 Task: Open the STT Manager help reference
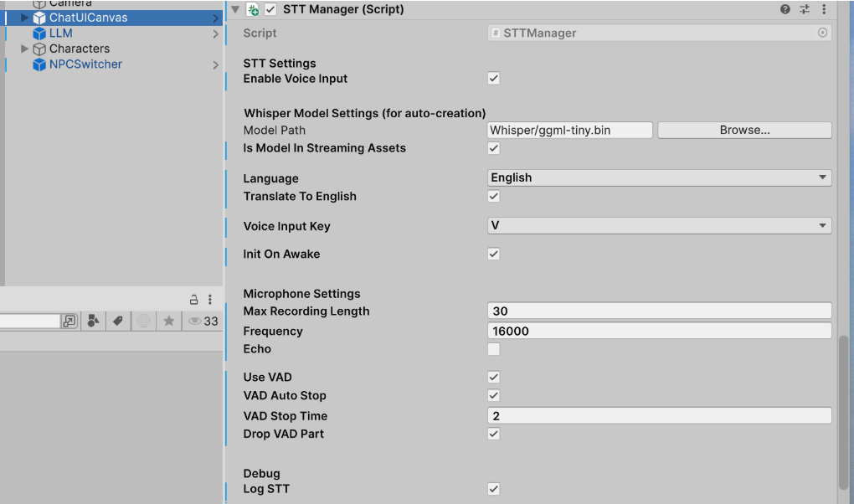point(785,9)
